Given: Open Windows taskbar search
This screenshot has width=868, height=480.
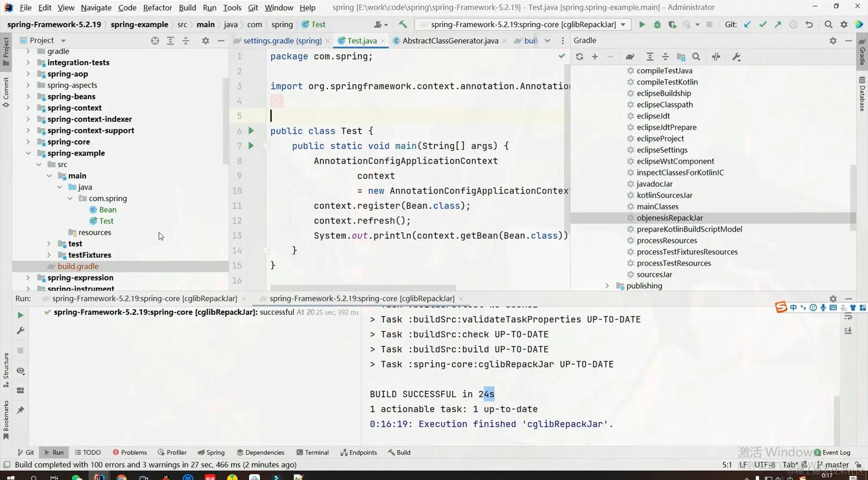Looking at the screenshot, I should tap(34, 478).
